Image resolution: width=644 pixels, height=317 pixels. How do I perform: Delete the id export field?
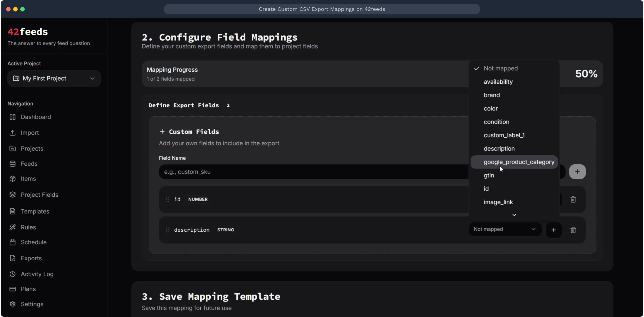point(573,200)
